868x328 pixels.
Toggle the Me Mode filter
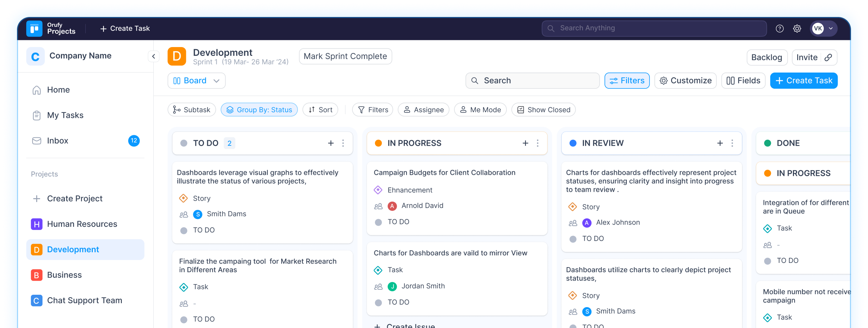coord(480,110)
